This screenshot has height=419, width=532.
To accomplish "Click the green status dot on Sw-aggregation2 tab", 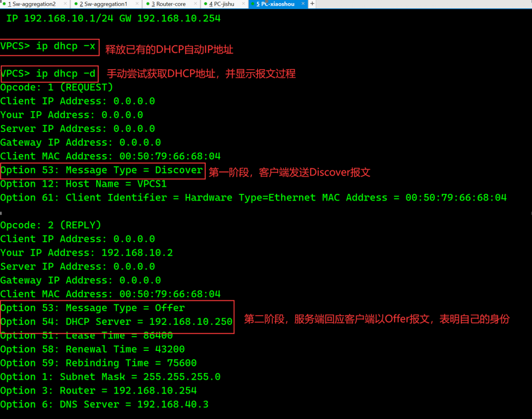I will click(x=4, y=4).
